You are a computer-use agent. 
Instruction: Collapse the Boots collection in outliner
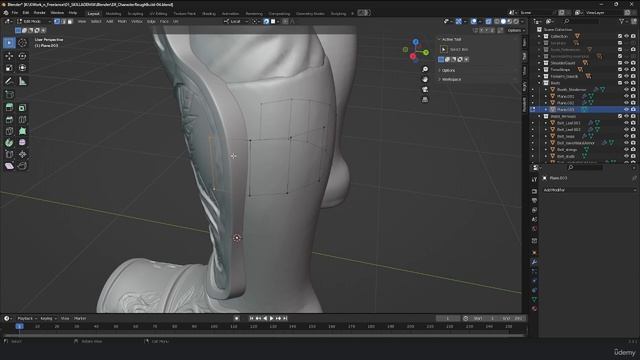[x=539, y=83]
